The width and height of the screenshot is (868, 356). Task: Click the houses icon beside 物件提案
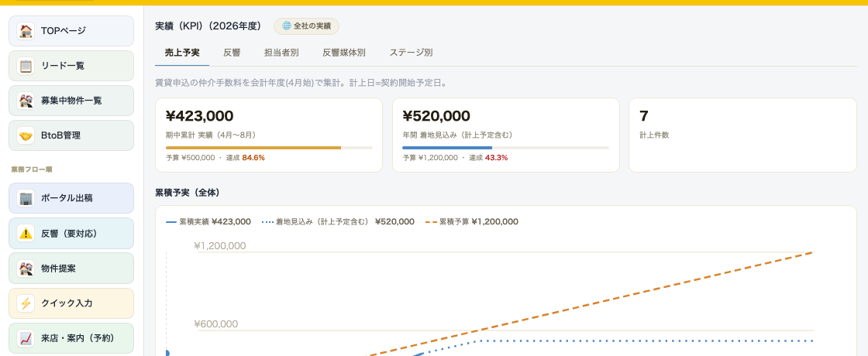point(26,269)
